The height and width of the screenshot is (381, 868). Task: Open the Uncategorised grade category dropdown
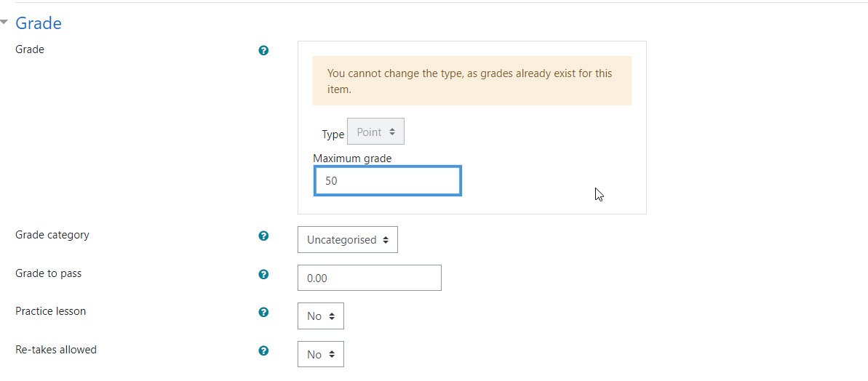pyautogui.click(x=348, y=239)
